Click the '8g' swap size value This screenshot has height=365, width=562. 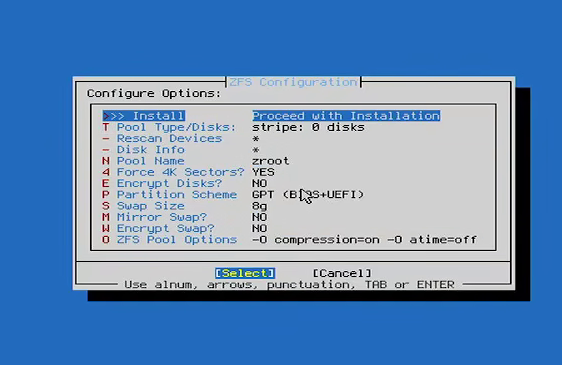(x=259, y=206)
